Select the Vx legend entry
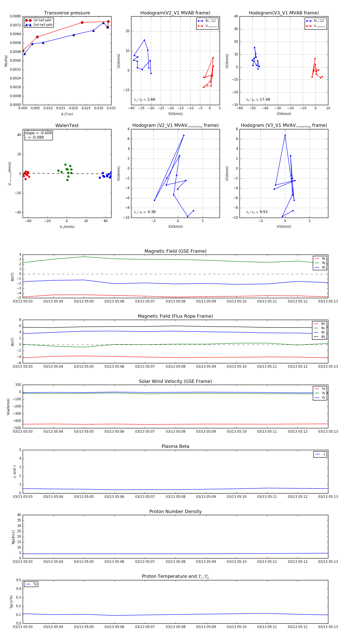The image size is (351, 644). (x=320, y=389)
